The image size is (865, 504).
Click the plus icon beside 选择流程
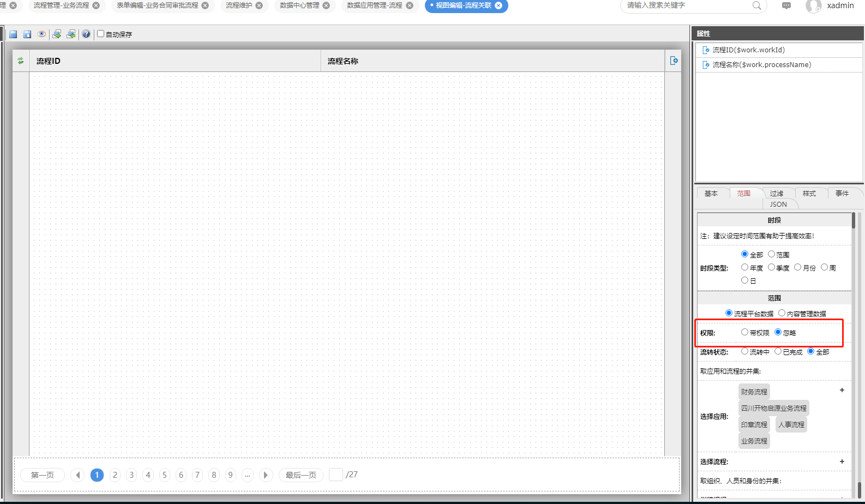coord(842,461)
